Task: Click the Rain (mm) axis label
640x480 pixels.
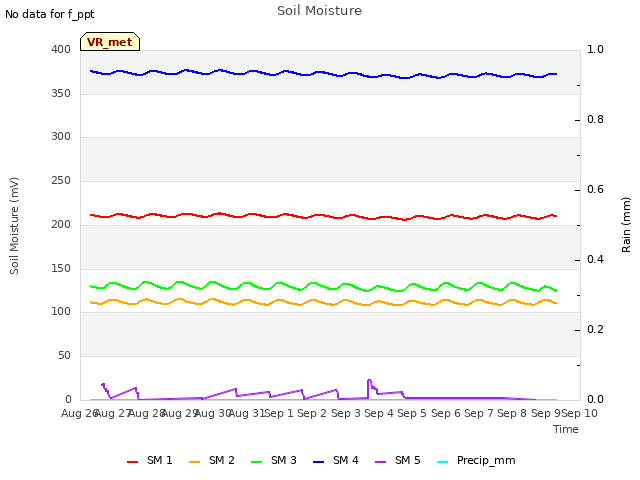Action: (626, 225)
